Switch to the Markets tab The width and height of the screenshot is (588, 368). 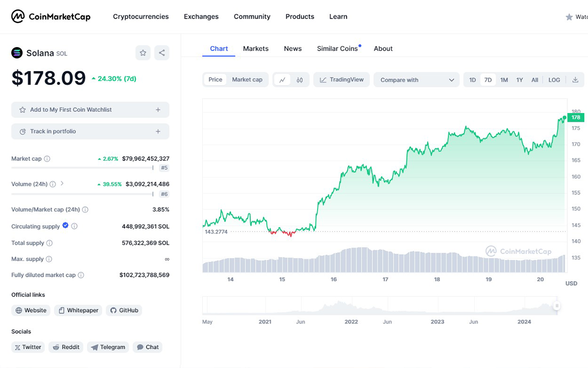pos(256,49)
